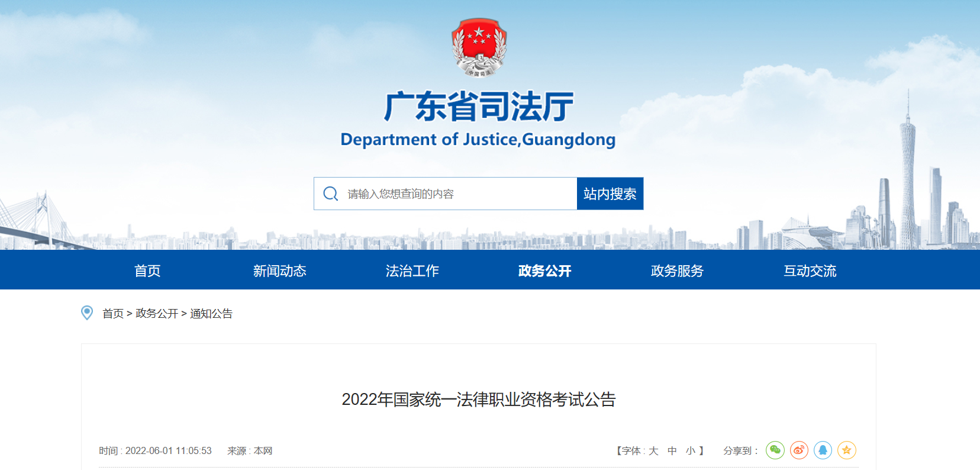Select 政务公开 in the navigation bar
Image resolution: width=980 pixels, height=470 pixels.
tap(545, 271)
